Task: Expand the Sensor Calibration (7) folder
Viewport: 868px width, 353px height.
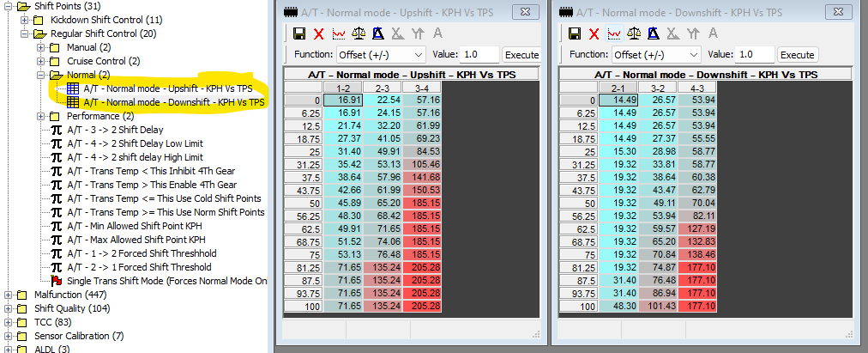Action: coord(8,336)
